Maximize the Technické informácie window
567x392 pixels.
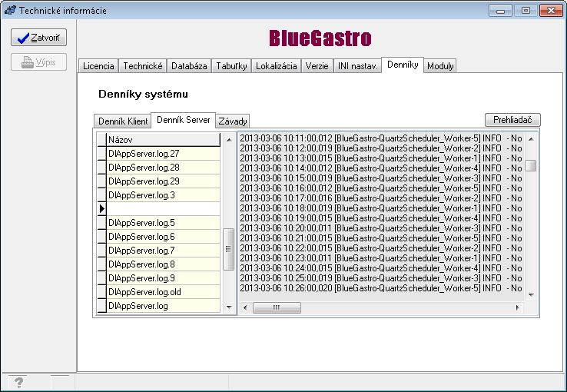point(526,11)
